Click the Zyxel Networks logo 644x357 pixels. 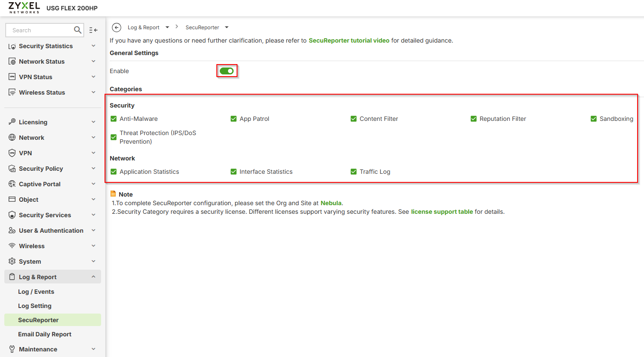(24, 8)
